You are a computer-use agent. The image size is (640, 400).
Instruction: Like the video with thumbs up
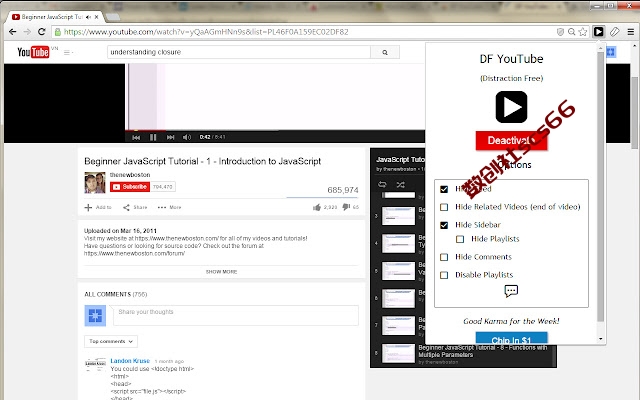(x=317, y=207)
